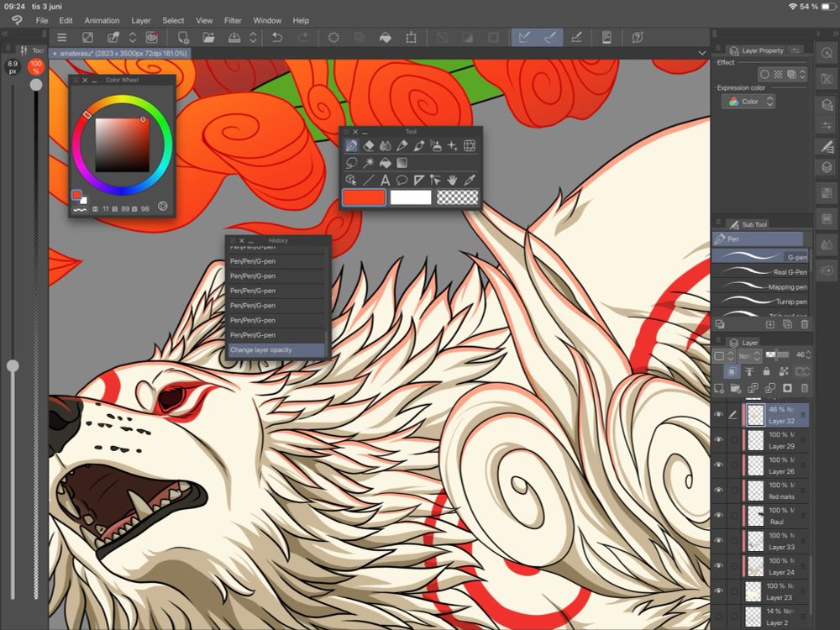Click the Undo arrow in command bar
Screen dimensions: 840x630
coord(277,38)
